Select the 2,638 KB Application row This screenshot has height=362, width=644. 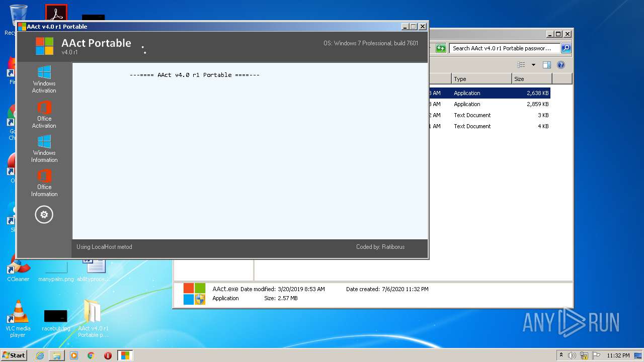[489, 93]
